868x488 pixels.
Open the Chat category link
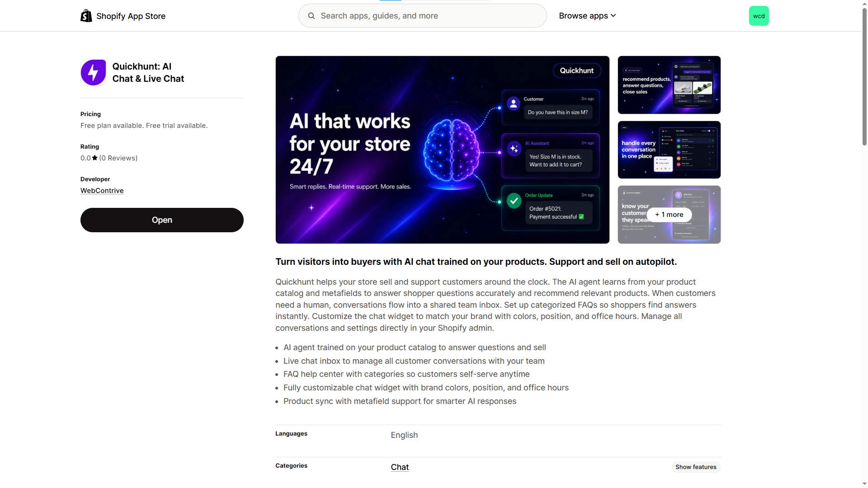tap(400, 467)
